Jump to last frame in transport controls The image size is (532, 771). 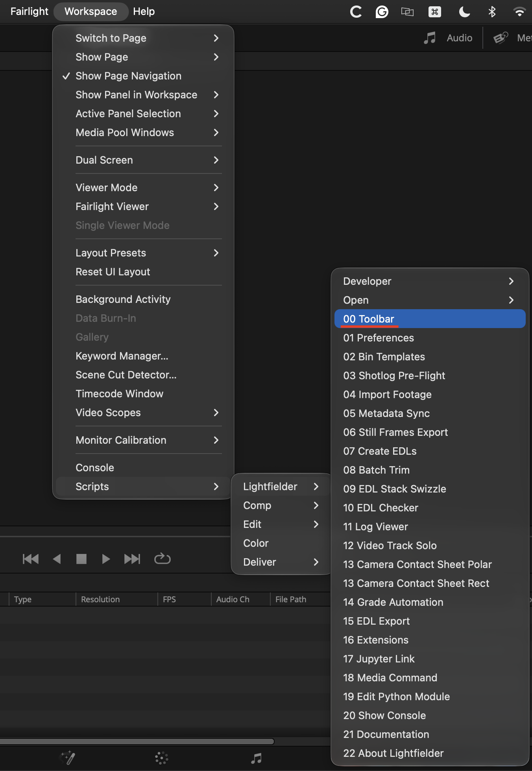[x=132, y=559]
